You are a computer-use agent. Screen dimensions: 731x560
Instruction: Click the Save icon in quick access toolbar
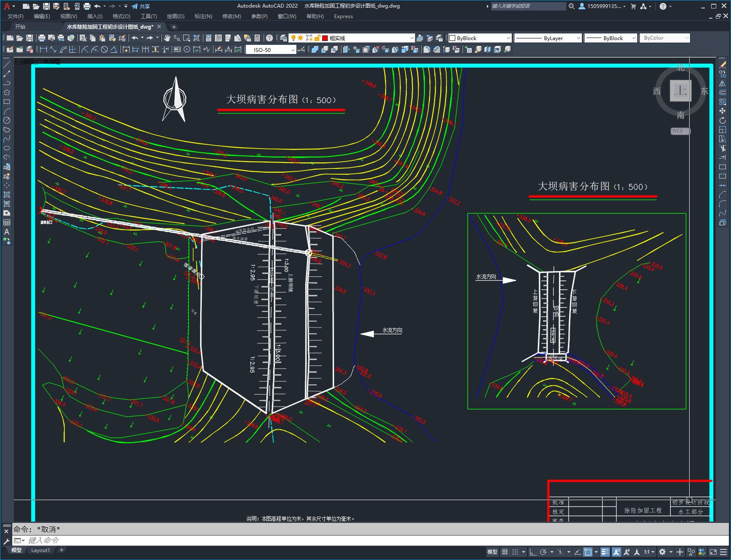46,6
